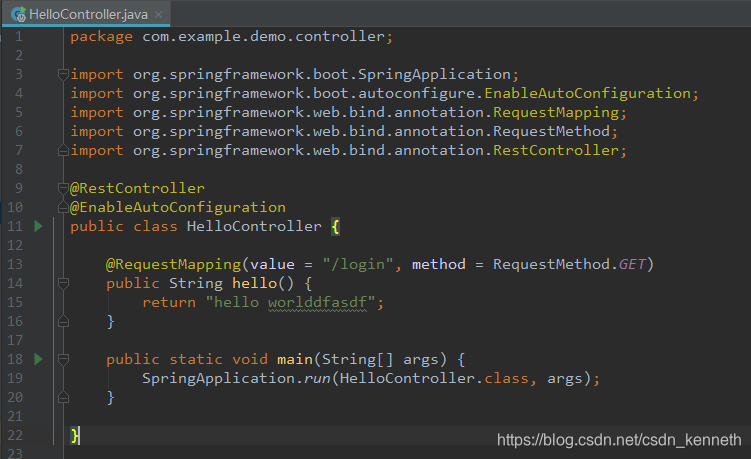The height and width of the screenshot is (459, 751).
Task: Click the misspelled word worlddfasdf
Action: [x=317, y=302]
